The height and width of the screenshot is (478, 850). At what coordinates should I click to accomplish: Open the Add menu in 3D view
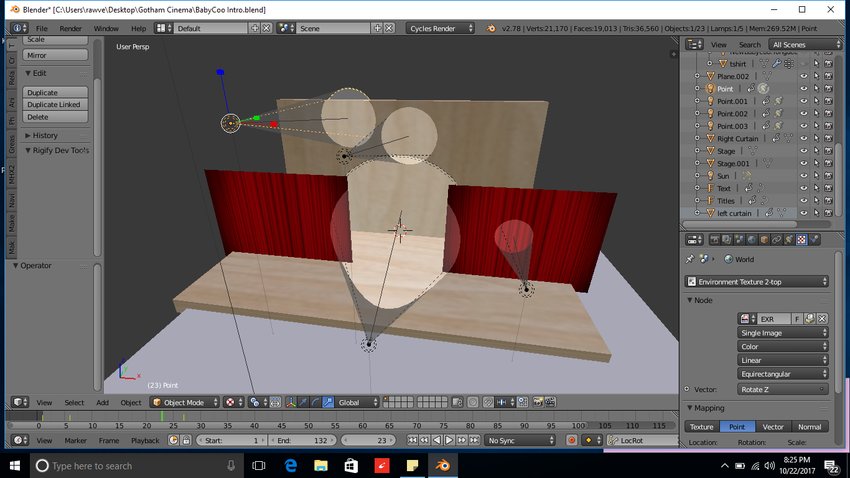pyautogui.click(x=102, y=403)
